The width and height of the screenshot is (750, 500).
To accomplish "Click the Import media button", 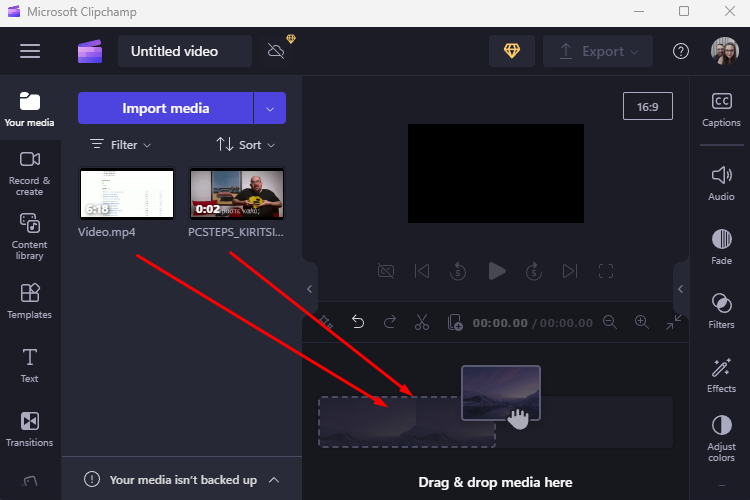I will 165,108.
